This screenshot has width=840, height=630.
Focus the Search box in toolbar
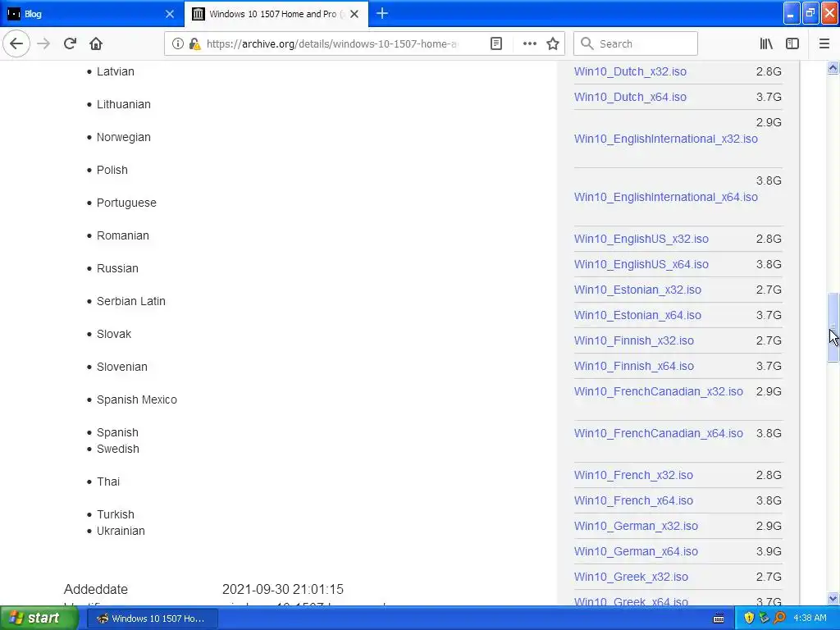tap(636, 43)
